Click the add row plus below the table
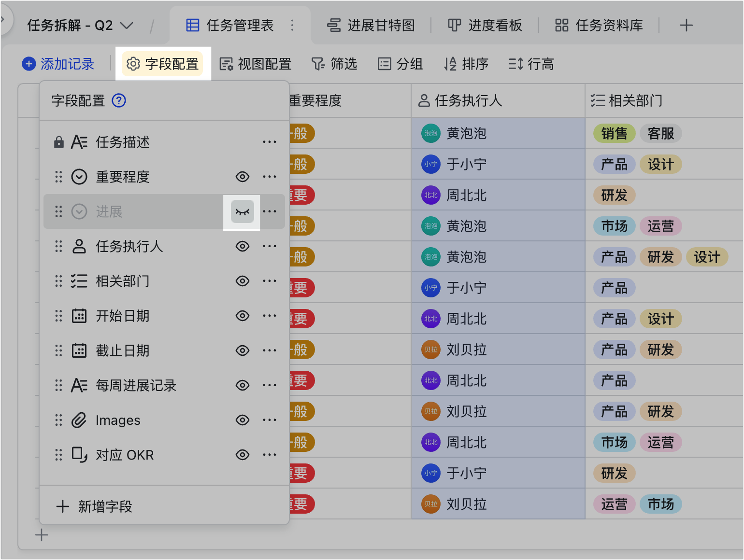 (x=42, y=535)
